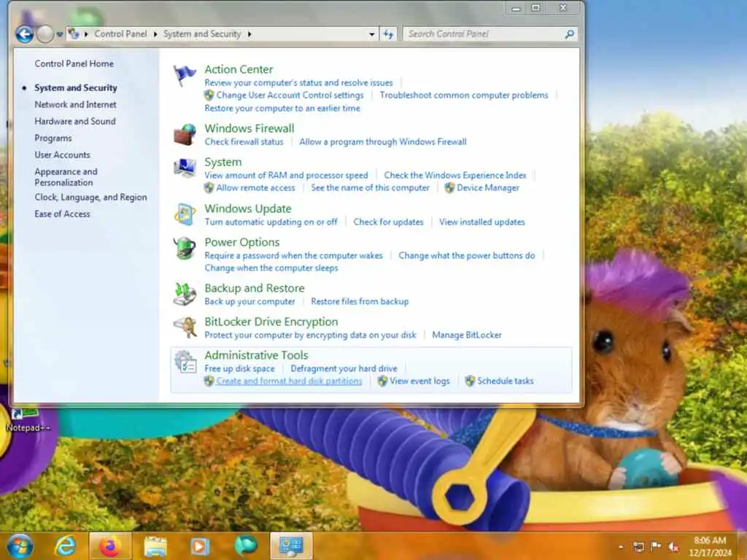Click Check firewall status link

pos(244,141)
